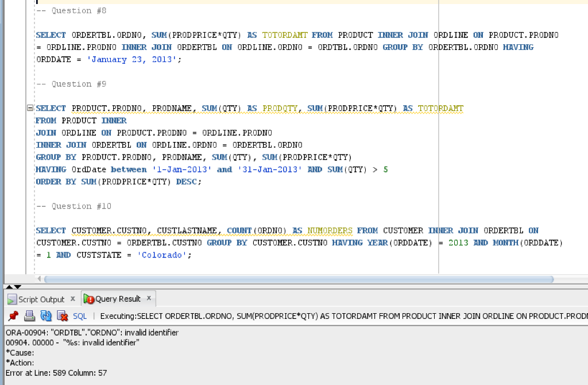
Task: Click the "-- Question #9" comment line
Action: (x=71, y=84)
